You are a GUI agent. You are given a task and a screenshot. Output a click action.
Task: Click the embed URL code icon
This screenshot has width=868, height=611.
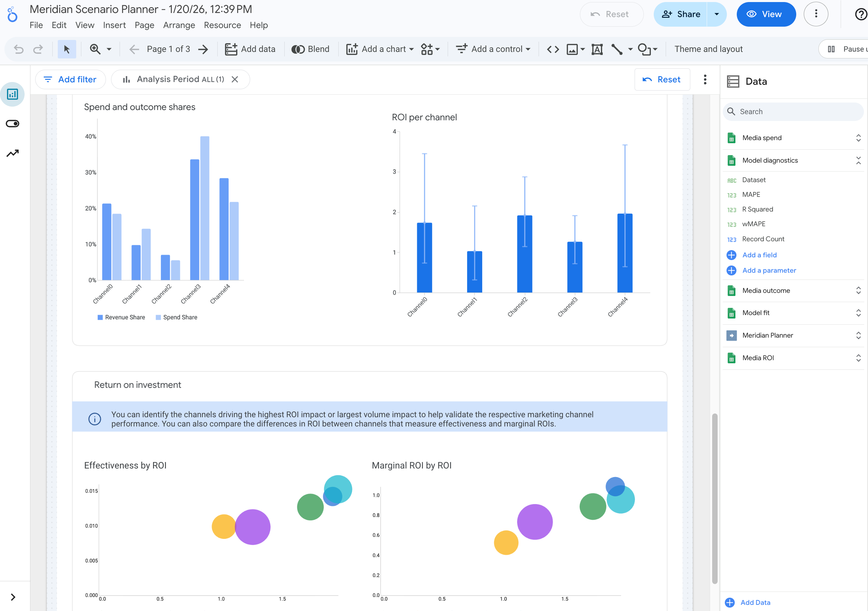(553, 49)
